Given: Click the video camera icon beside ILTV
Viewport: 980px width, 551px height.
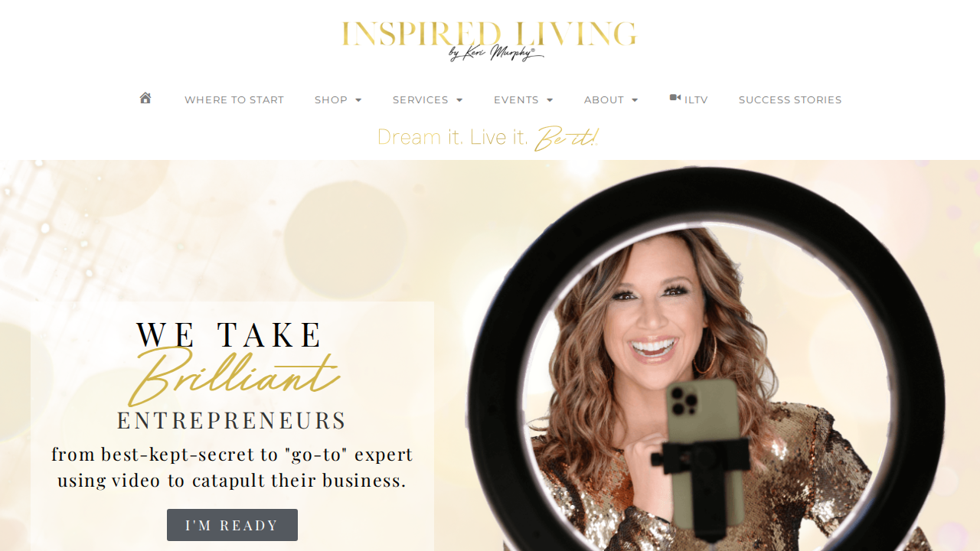Looking at the screenshot, I should [x=675, y=98].
